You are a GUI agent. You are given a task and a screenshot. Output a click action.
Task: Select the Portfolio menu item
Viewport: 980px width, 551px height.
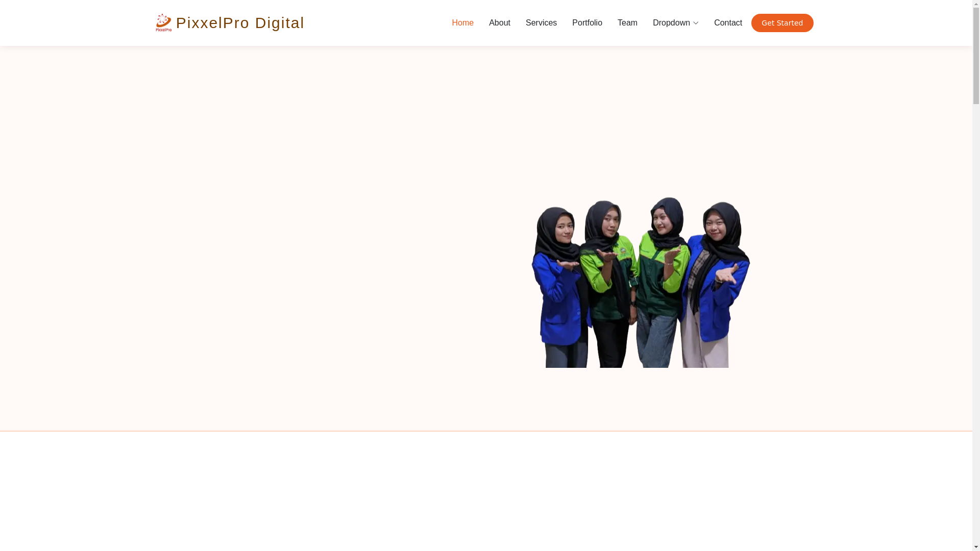coord(587,23)
